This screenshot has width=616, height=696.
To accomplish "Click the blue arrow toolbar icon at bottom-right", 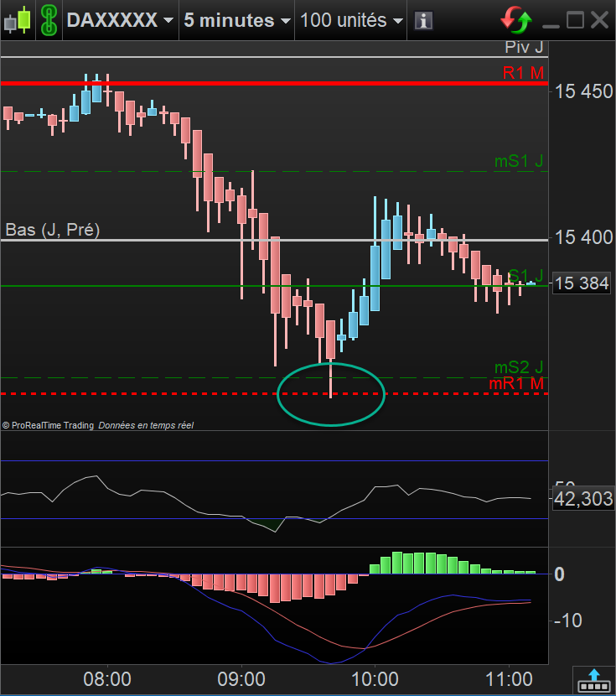I will click(594, 680).
